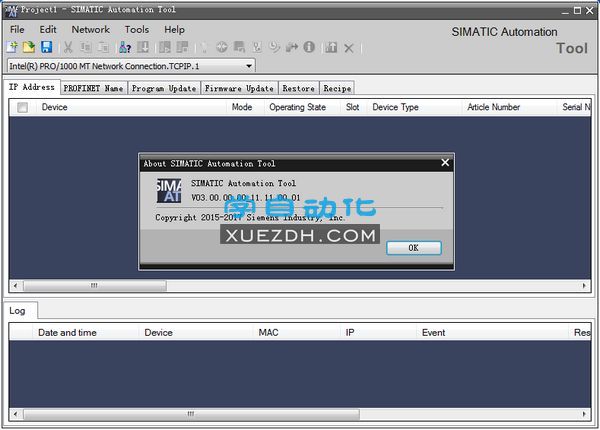Click the memory reset toolbar icon
Image resolution: width=600 pixels, height=430 pixels.
click(240, 47)
